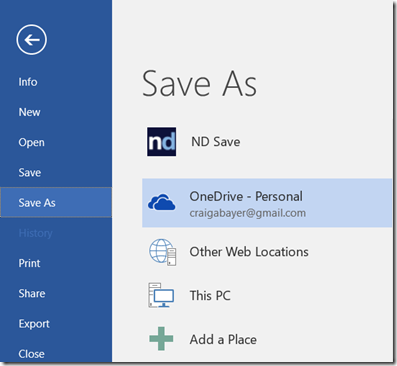The image size is (397, 366).
Task: Select OneDrive - Personal location
Action: (267, 203)
